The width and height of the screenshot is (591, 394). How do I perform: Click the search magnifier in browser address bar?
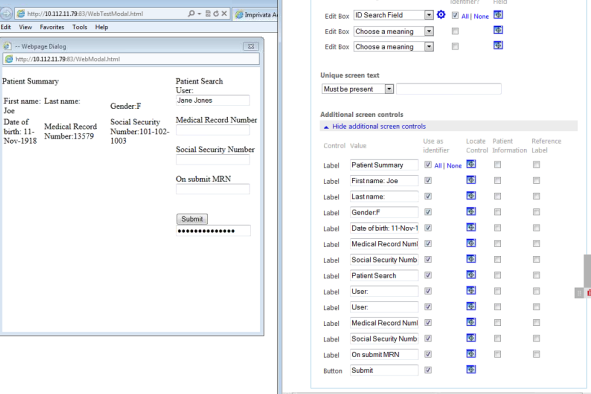(x=191, y=14)
